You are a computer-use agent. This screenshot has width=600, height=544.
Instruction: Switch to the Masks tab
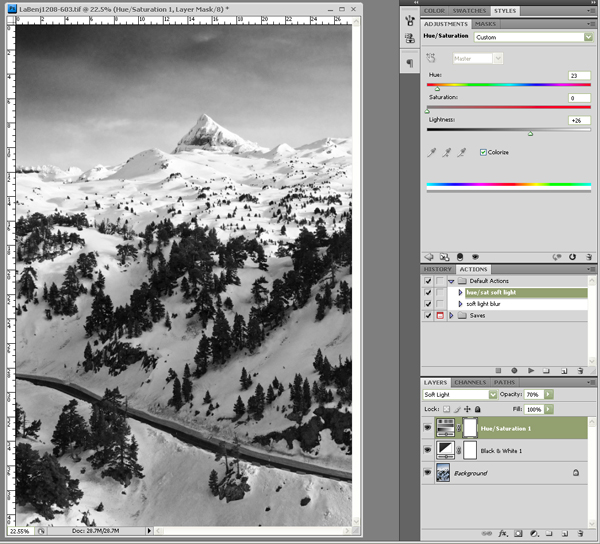485,23
